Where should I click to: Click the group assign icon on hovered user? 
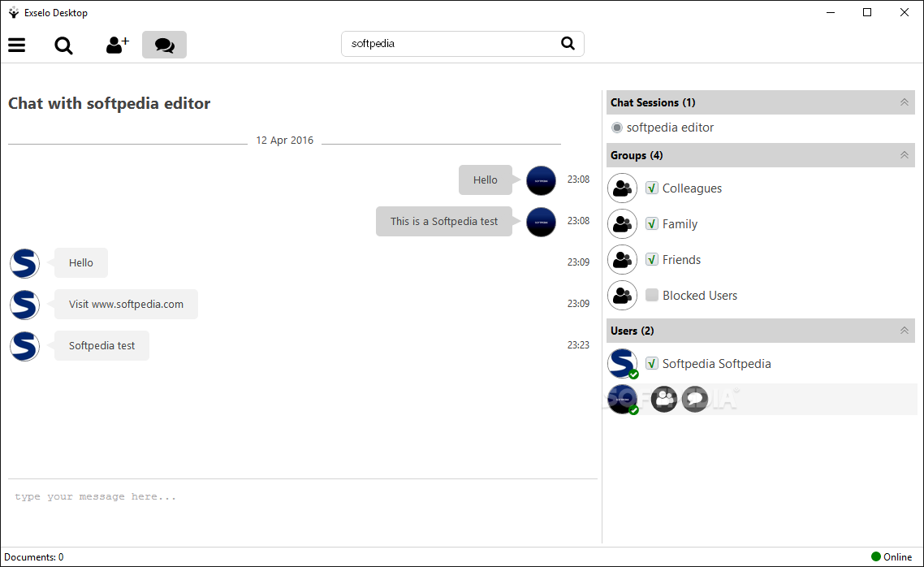[664, 400]
